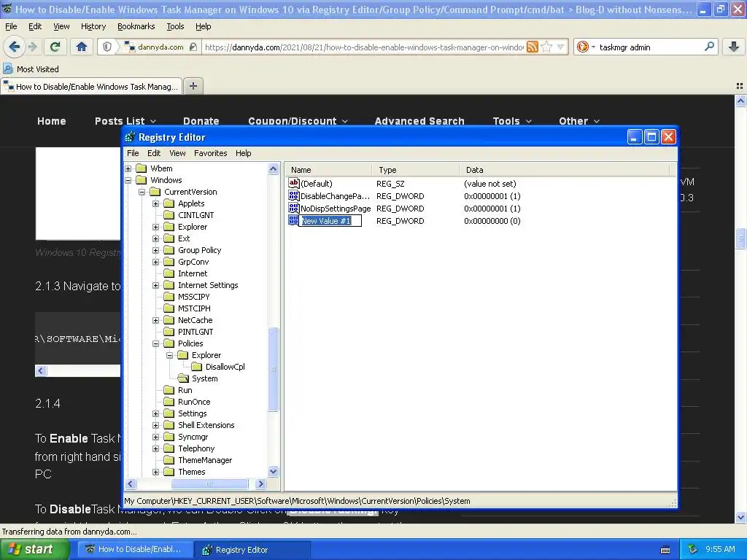Reload the page with the refresh icon
Screen dimensions: 747x560
click(x=55, y=47)
